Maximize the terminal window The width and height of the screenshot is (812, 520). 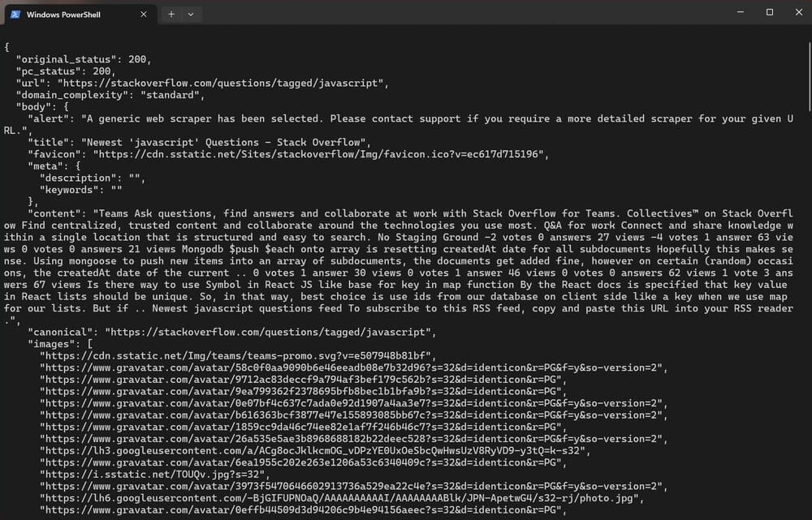click(x=769, y=11)
